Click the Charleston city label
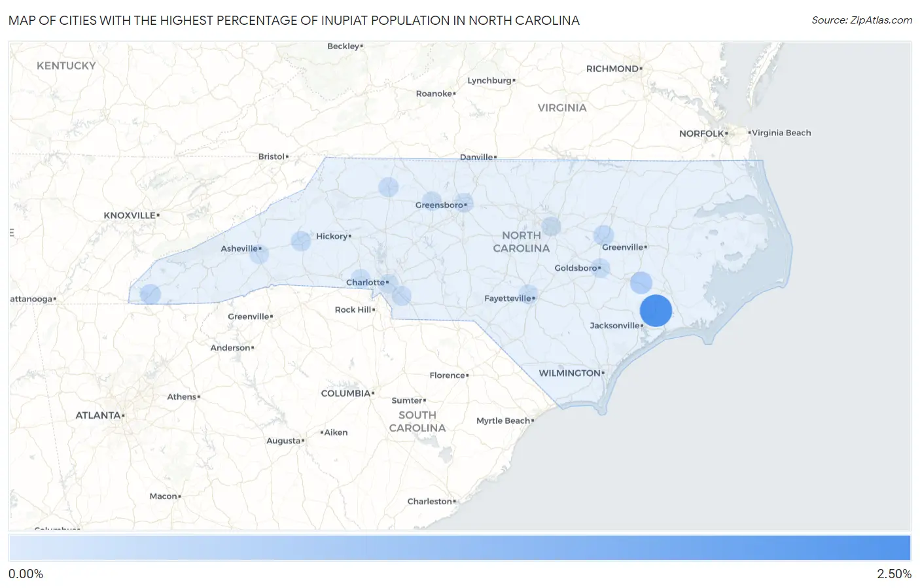This screenshot has height=588, width=920. (429, 501)
